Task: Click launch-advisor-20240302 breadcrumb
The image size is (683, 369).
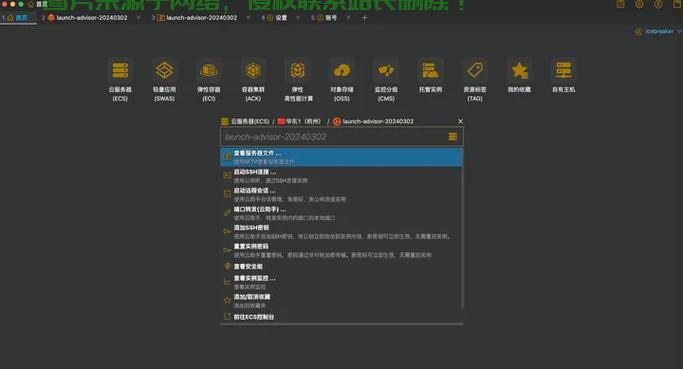Action: pyautogui.click(x=373, y=121)
